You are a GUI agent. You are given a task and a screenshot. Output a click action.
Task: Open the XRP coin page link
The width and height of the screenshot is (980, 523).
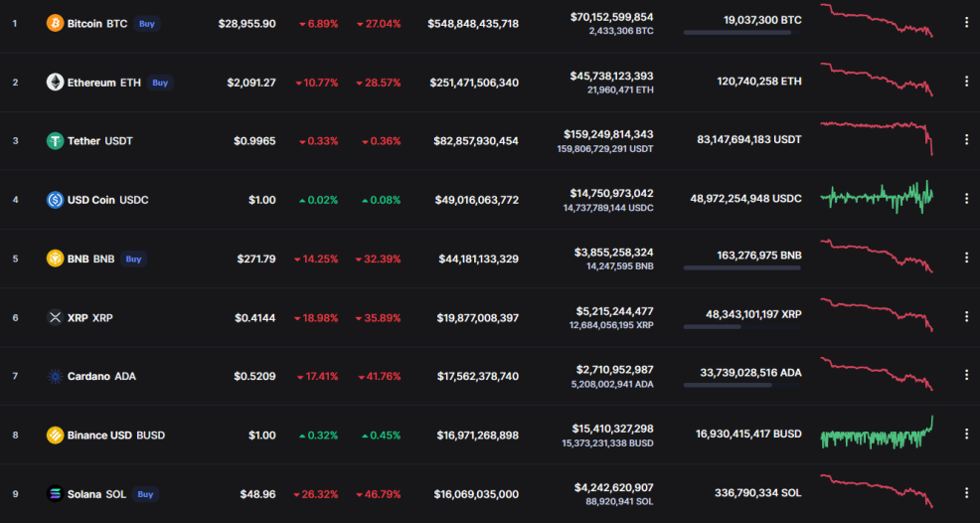coord(90,317)
